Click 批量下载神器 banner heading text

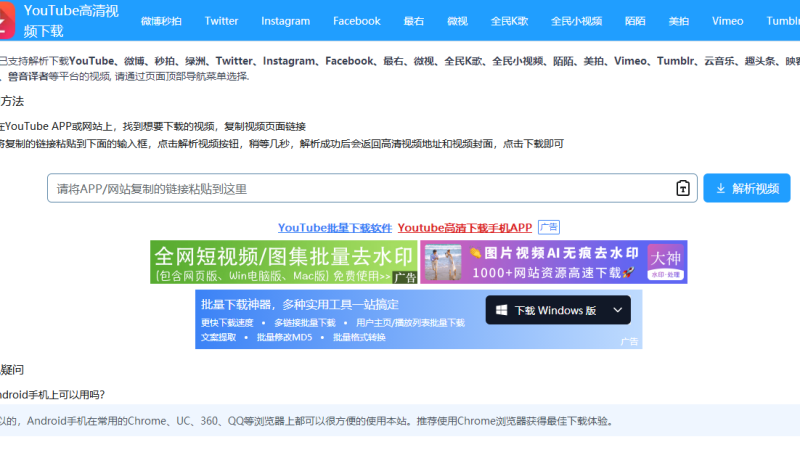(299, 305)
